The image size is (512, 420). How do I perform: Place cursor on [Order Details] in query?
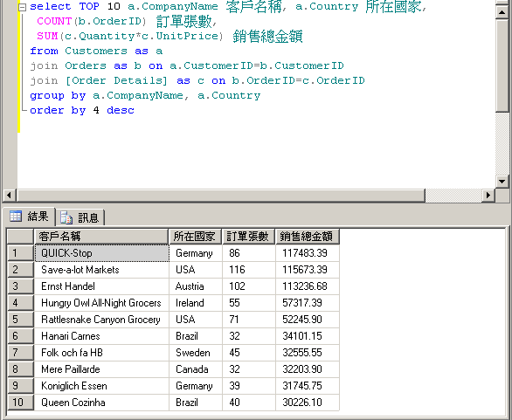(x=116, y=80)
